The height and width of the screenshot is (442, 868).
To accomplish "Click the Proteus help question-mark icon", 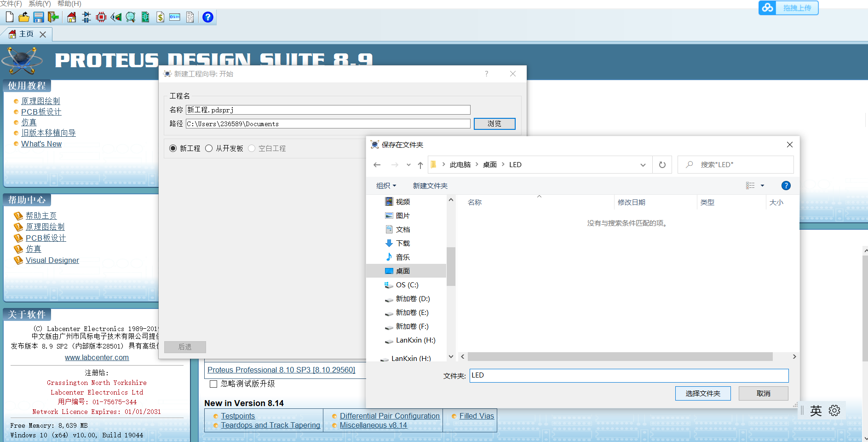I will point(207,17).
